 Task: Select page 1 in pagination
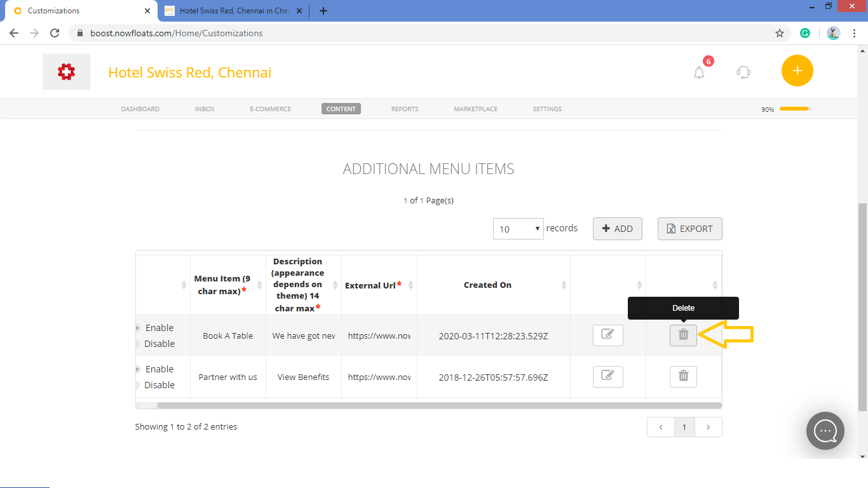684,427
